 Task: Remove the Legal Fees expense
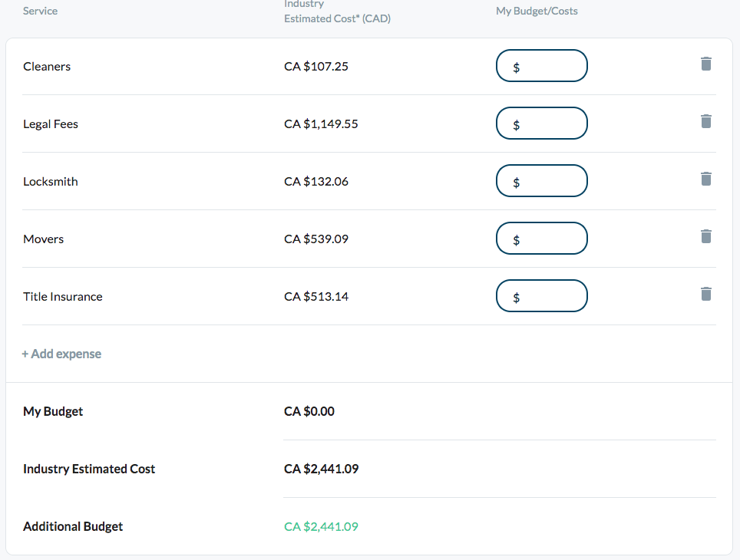coord(706,121)
